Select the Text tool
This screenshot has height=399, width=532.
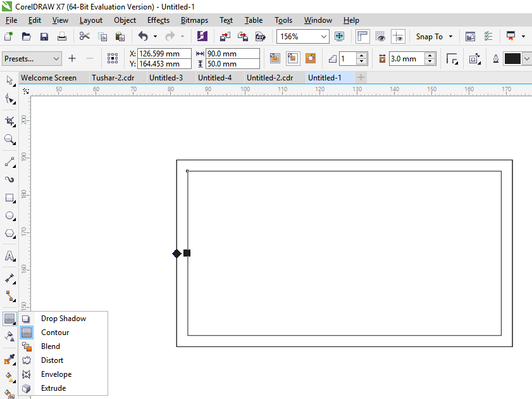[9, 256]
